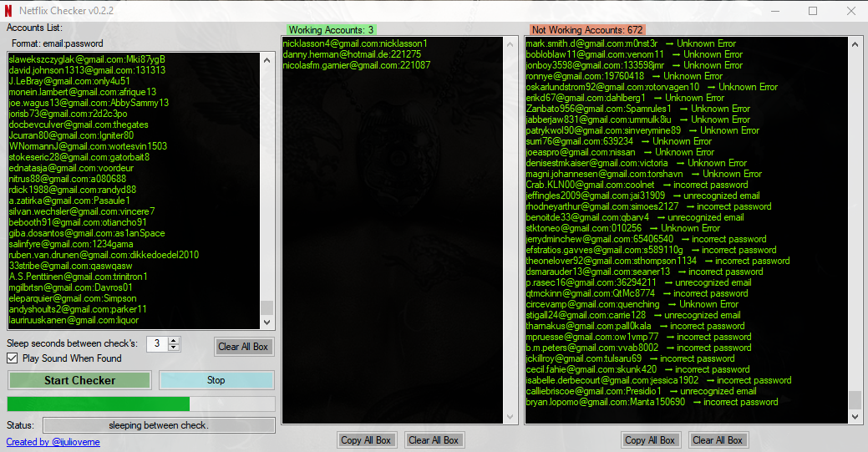Viewport: 868px width, 452px height.
Task: Click the Not Working Accounts: 672 label
Action: [587, 30]
